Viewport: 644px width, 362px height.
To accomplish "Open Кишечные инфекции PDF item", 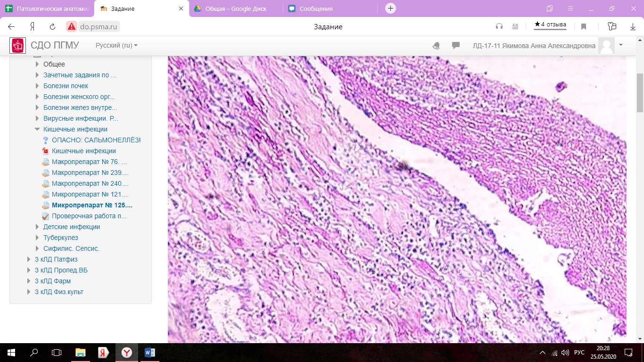I will (84, 151).
